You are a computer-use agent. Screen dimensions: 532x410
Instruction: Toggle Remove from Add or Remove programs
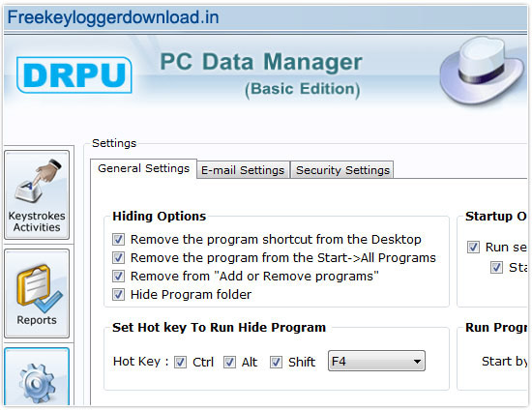click(x=118, y=276)
